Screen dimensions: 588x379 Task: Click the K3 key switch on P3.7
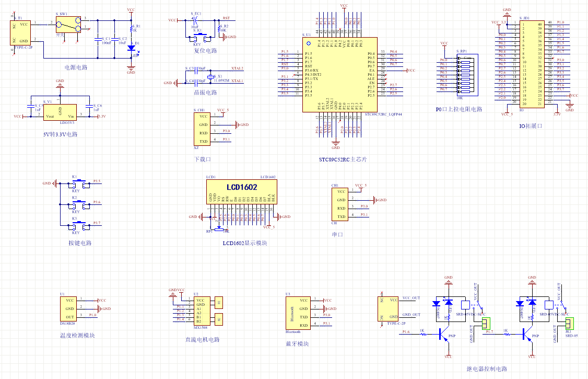click(79, 226)
